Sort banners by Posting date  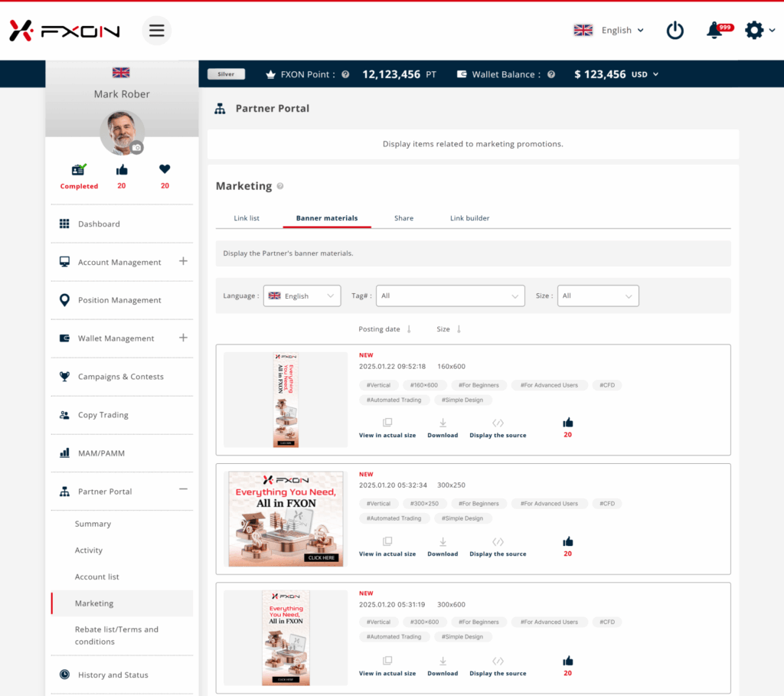384,329
